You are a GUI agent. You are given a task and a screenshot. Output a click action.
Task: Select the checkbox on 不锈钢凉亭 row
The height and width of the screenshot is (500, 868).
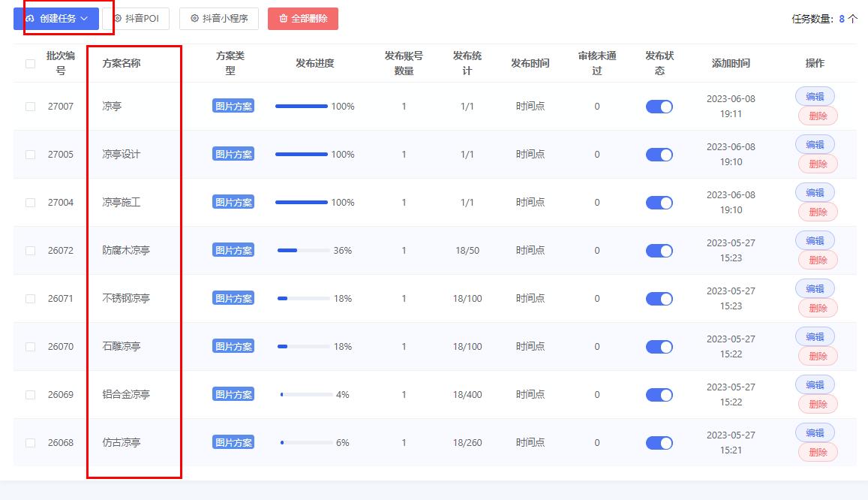pos(30,298)
